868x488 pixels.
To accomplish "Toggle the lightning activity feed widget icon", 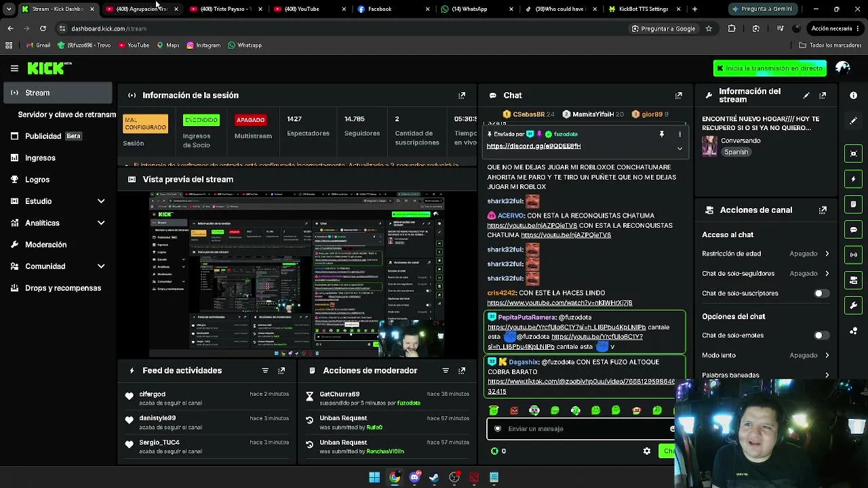I will tap(854, 179).
